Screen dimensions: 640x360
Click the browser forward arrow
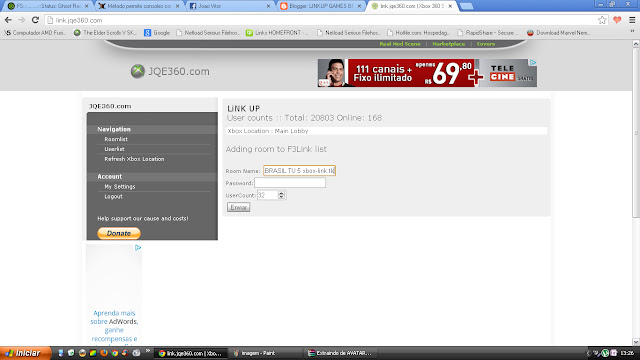pyautogui.click(x=22, y=20)
